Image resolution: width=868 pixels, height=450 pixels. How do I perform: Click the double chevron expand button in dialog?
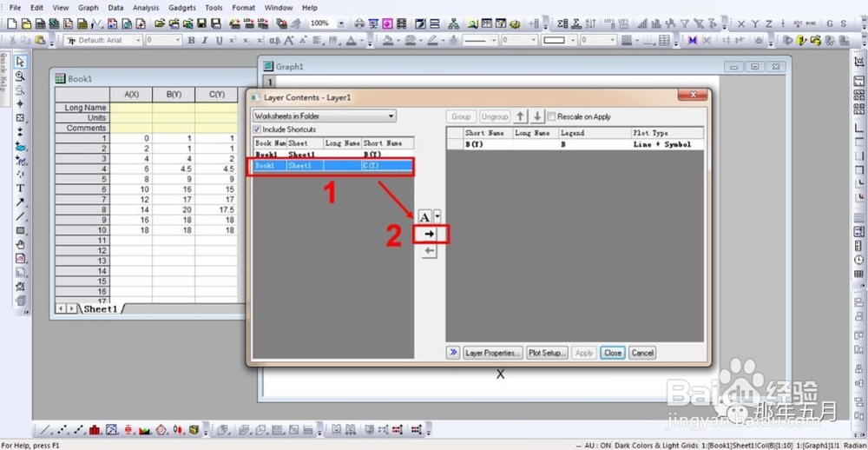pyautogui.click(x=453, y=353)
